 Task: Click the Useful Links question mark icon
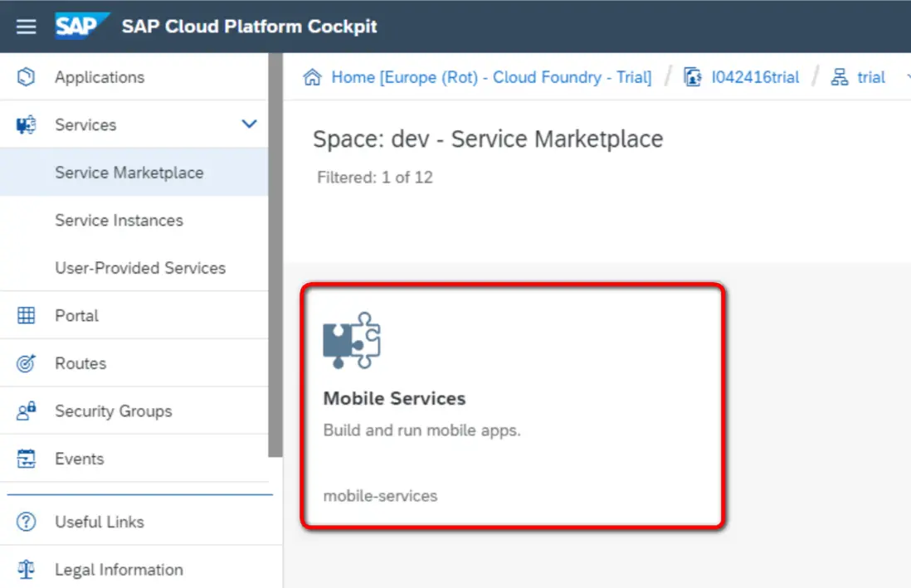coord(27,522)
